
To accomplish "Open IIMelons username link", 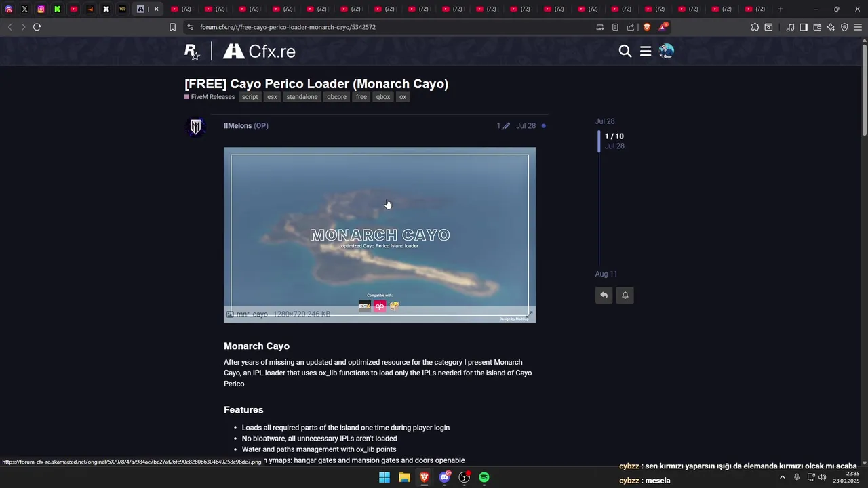I will [x=237, y=126].
